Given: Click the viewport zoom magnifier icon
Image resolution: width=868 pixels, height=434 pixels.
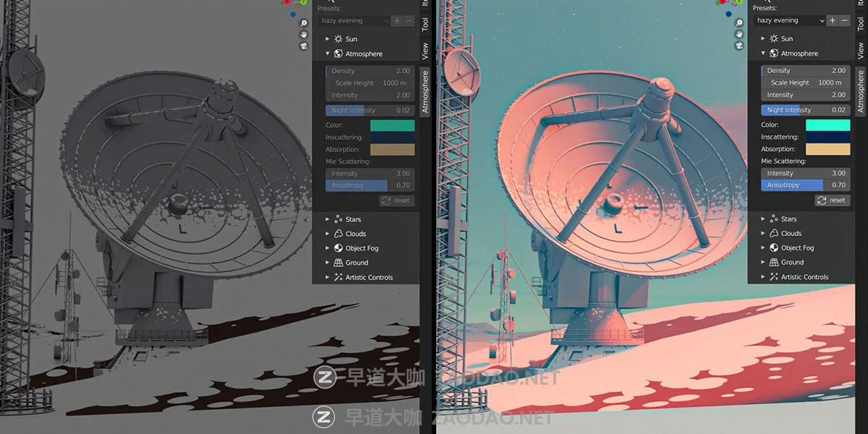Looking at the screenshot, I should click(x=305, y=22).
